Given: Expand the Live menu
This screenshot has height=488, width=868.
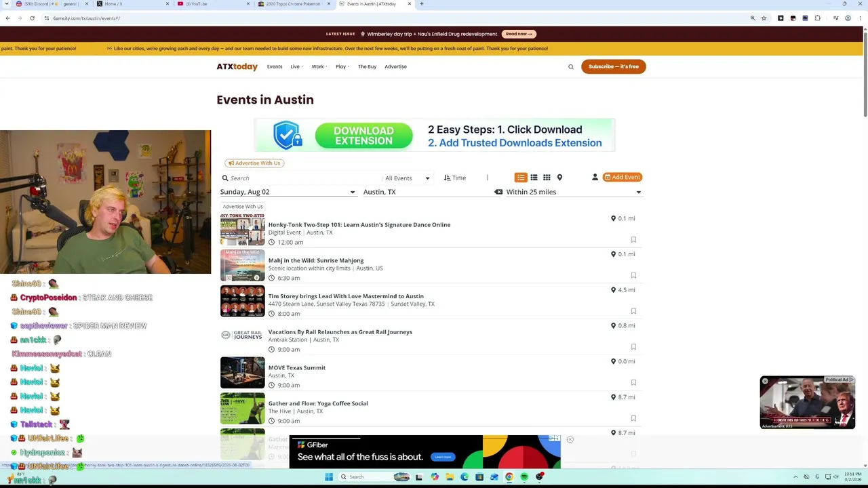Looking at the screenshot, I should pos(296,66).
